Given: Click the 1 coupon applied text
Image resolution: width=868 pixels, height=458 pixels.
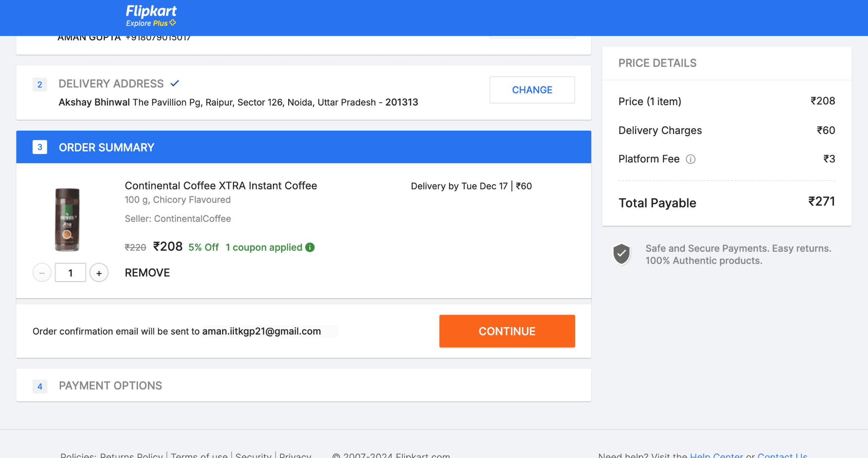Looking at the screenshot, I should click(264, 247).
